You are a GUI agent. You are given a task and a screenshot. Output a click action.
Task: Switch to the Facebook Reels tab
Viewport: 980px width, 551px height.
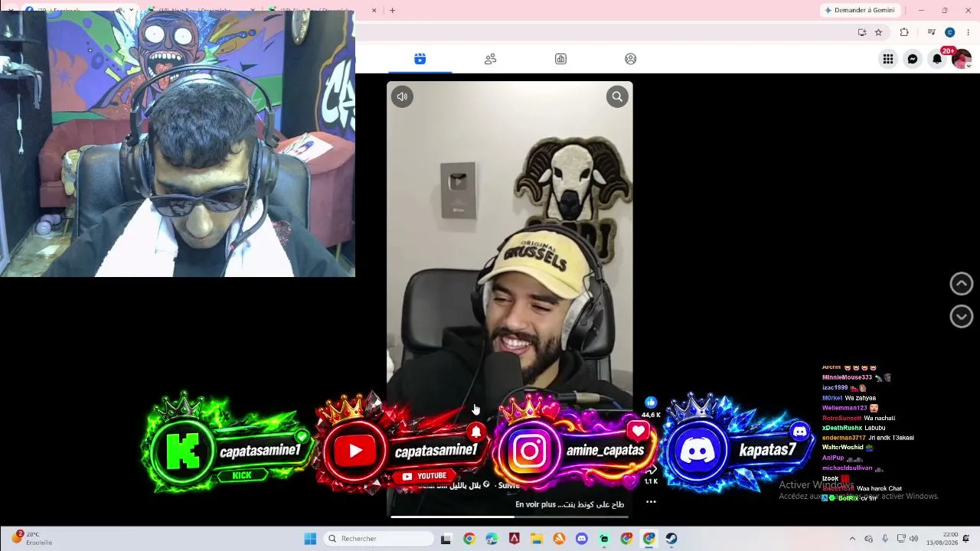420,59
